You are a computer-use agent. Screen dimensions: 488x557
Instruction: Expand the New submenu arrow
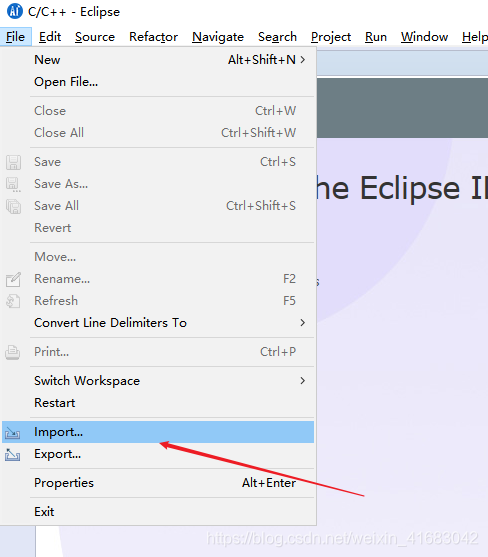(x=303, y=60)
